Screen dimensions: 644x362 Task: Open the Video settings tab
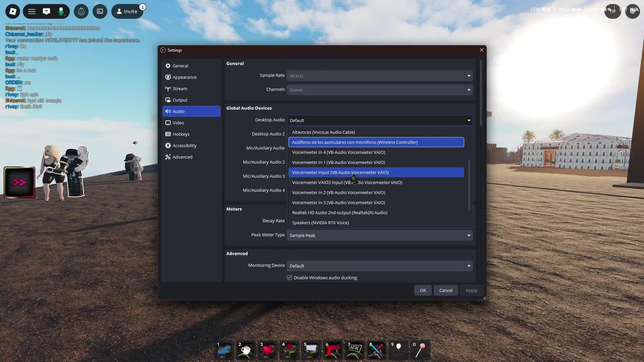(191, 123)
